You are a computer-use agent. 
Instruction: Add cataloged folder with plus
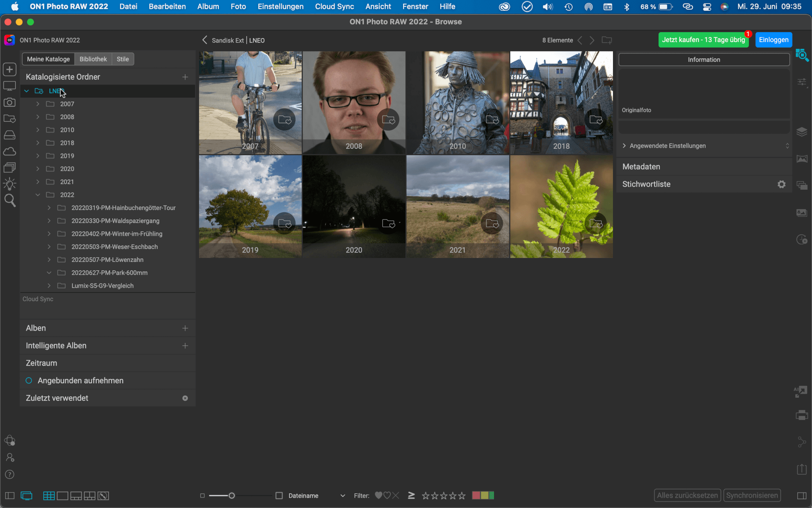pos(185,77)
